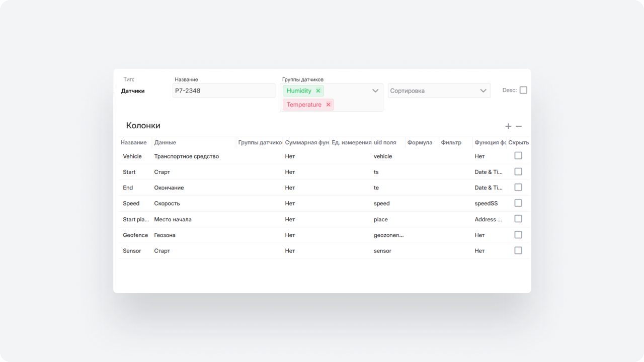644x362 pixels.
Task: Open Date & Time function in Start row
Action: pyautogui.click(x=488, y=172)
